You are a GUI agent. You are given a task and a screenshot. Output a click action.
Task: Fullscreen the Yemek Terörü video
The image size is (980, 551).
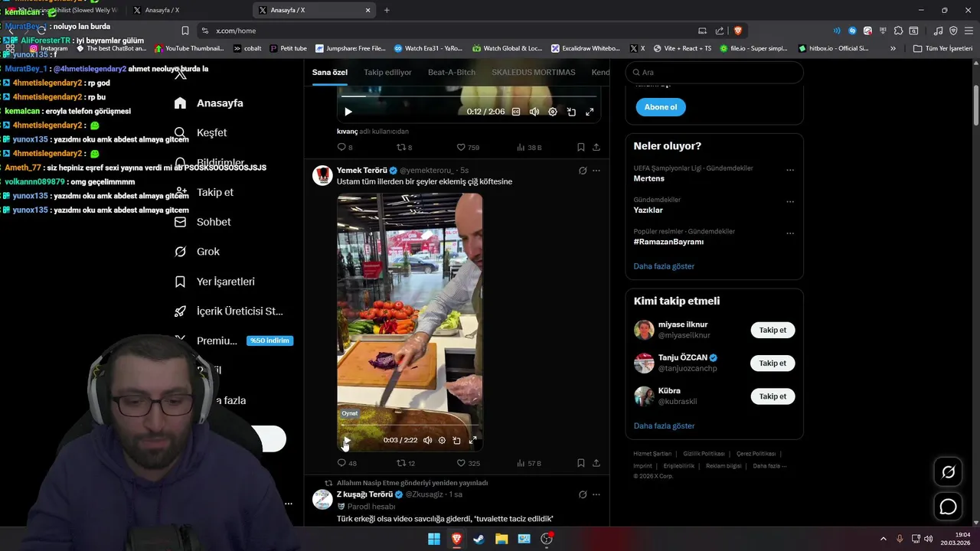472,441
